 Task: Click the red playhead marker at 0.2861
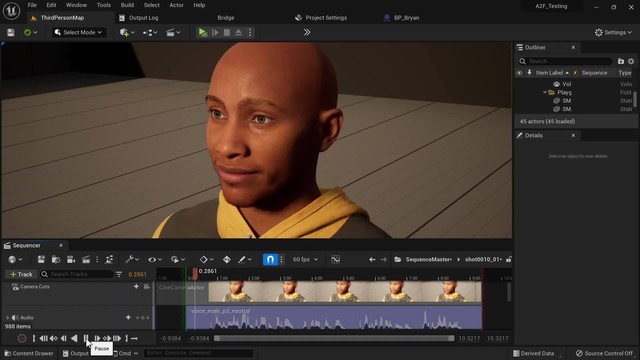coord(195,273)
